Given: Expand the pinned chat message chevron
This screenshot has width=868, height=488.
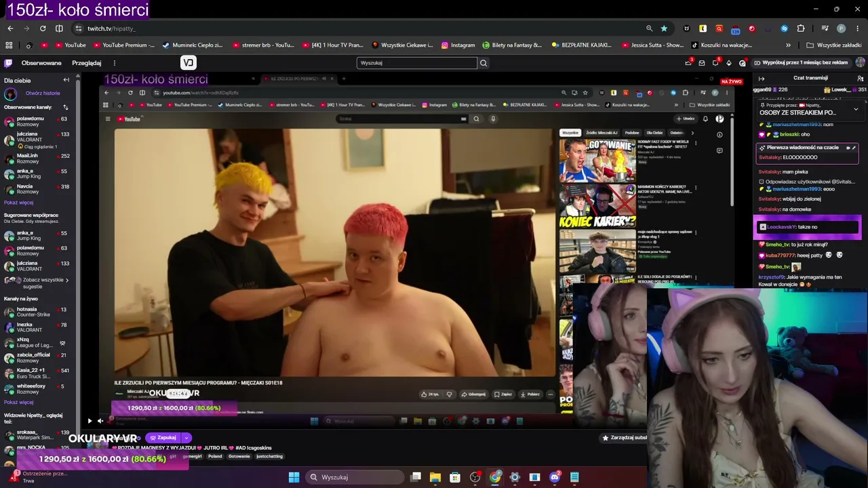Looking at the screenshot, I should coord(856,109).
